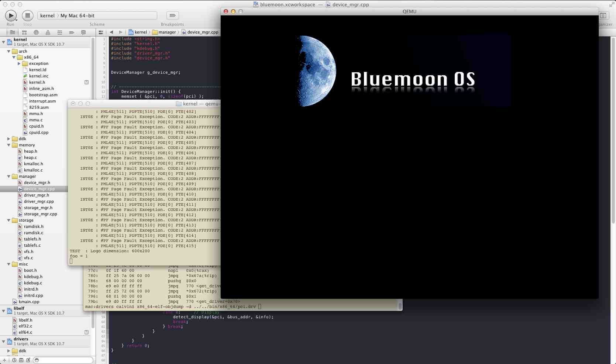Screen dimensions: 616x364
Task: Show the Breakpoint navigator
Action: click(x=72, y=32)
